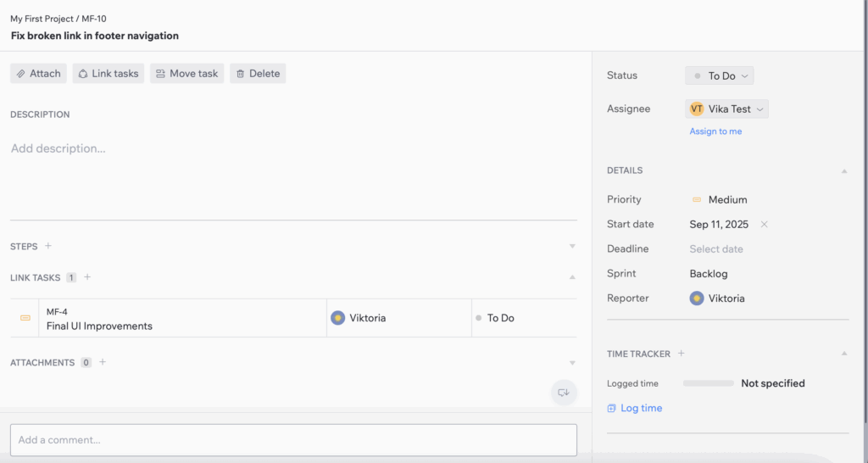
Task: Click the Logged time progress bar
Action: coord(709,383)
